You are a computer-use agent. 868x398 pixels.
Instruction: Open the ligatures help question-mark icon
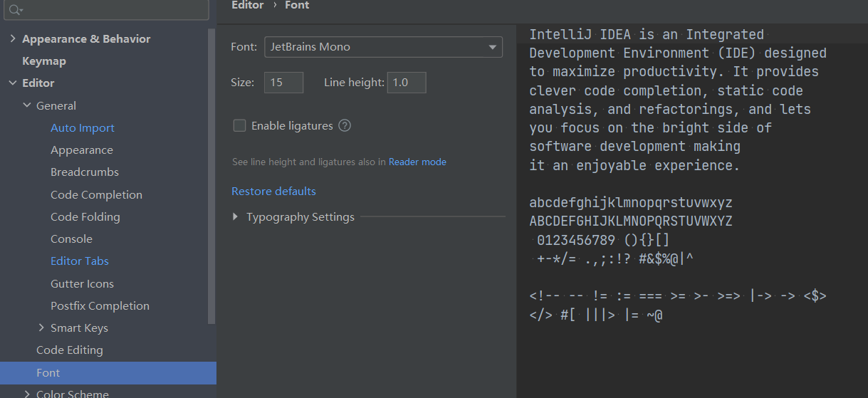coord(345,126)
